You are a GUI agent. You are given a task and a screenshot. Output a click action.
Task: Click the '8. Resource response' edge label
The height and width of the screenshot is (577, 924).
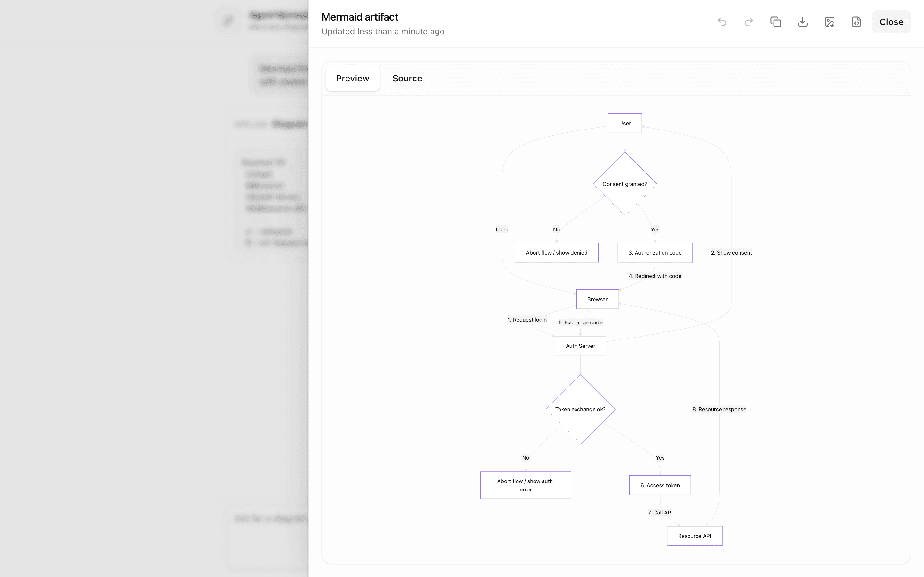(x=719, y=409)
